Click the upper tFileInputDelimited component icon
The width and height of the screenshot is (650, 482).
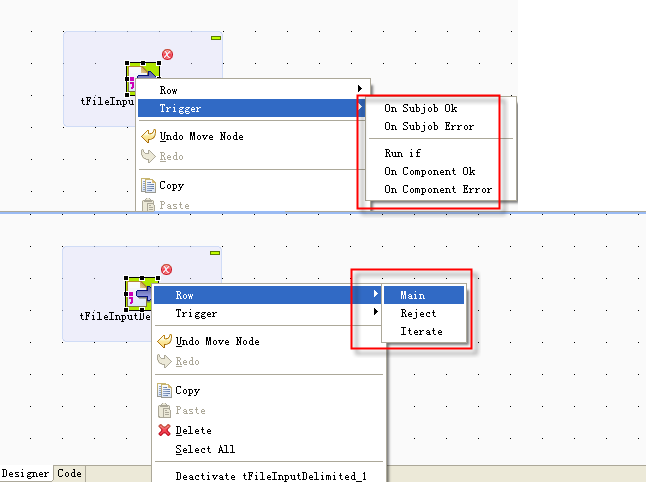[143, 78]
